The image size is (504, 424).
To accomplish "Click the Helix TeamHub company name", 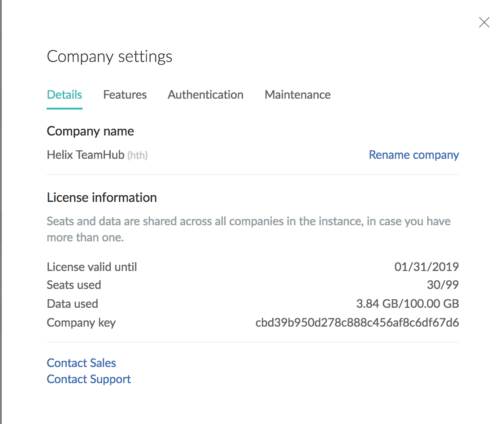I will [x=85, y=154].
